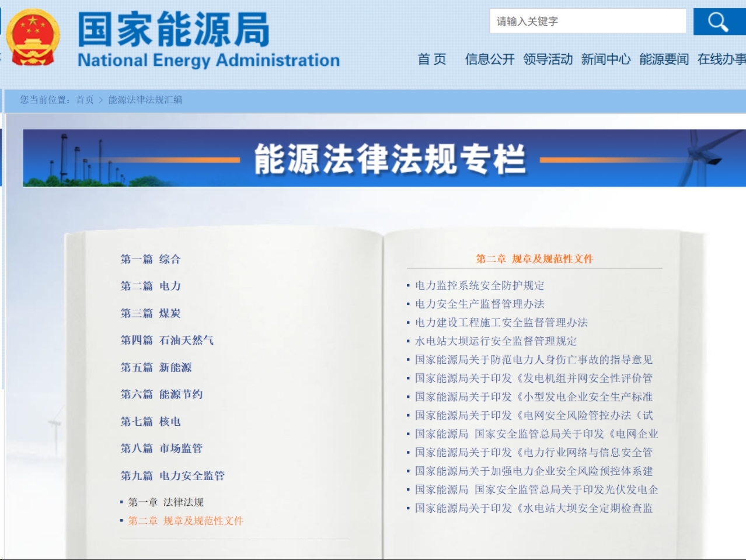Open the 新闻中心 navigation menu
Image resolution: width=746 pixels, height=560 pixels.
606,59
